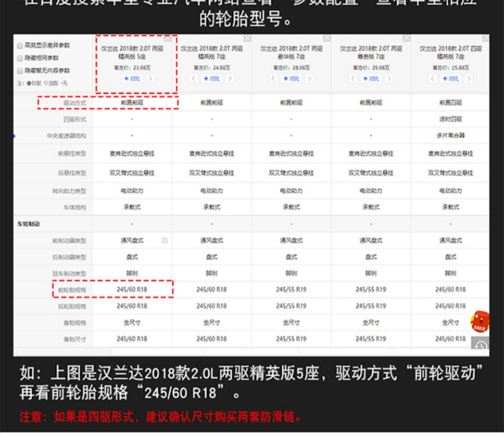Add the 25.88万 四驱 精英版 to 对比
This screenshot has height=436, width=504.
click(x=451, y=79)
